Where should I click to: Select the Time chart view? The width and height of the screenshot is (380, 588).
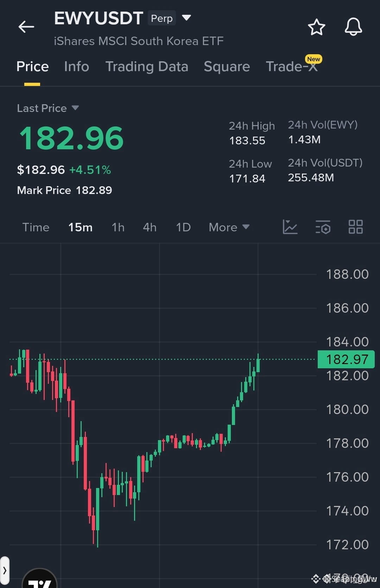[x=36, y=227]
